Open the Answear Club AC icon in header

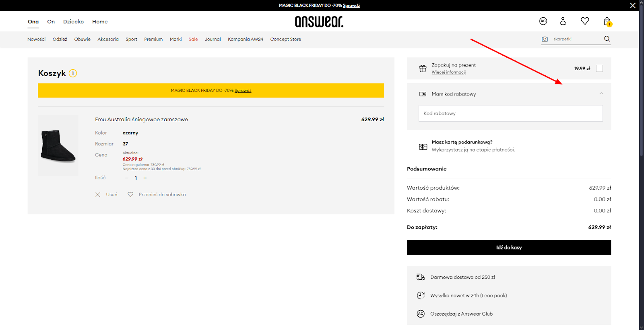point(543,21)
